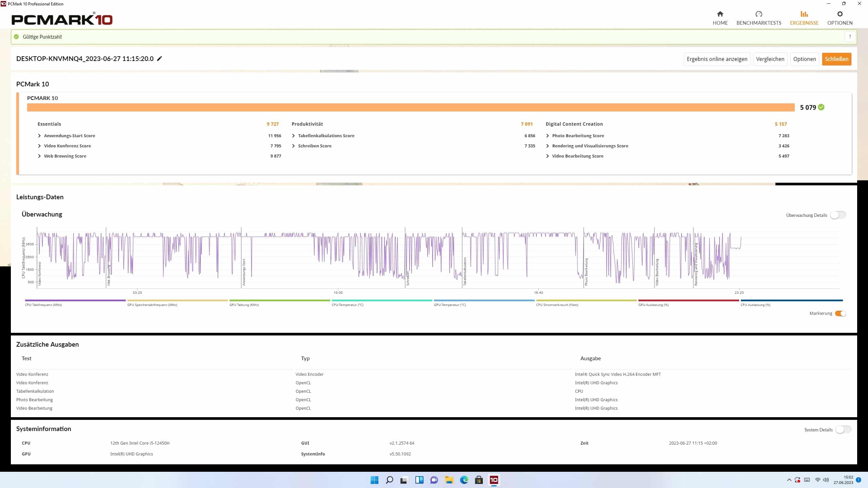Open Microsoft Edge from the taskbar
Image resolution: width=868 pixels, height=488 pixels.
pos(464,480)
